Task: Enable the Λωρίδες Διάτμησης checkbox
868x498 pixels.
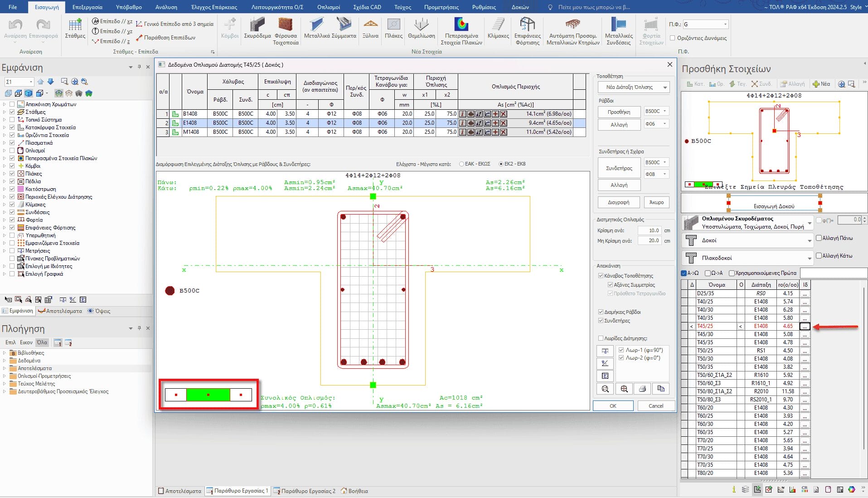Action: click(x=601, y=338)
